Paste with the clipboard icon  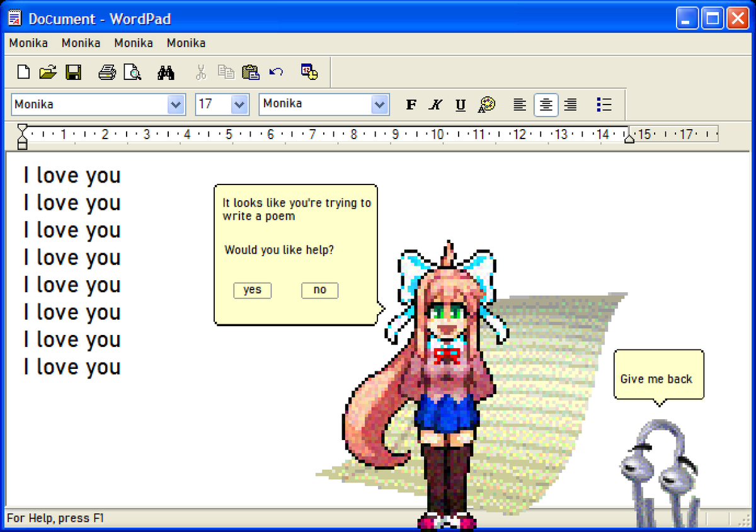(x=251, y=72)
